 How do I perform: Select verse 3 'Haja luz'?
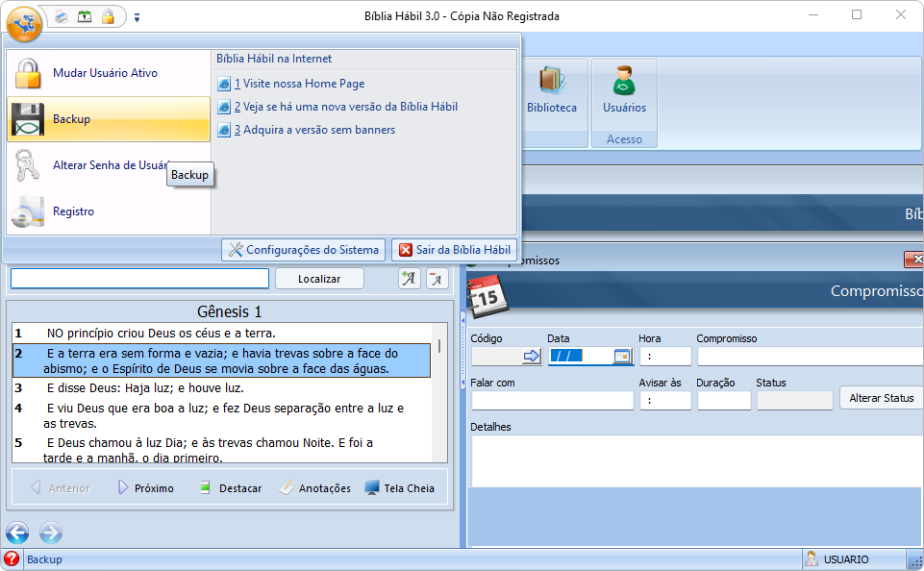pyautogui.click(x=221, y=387)
